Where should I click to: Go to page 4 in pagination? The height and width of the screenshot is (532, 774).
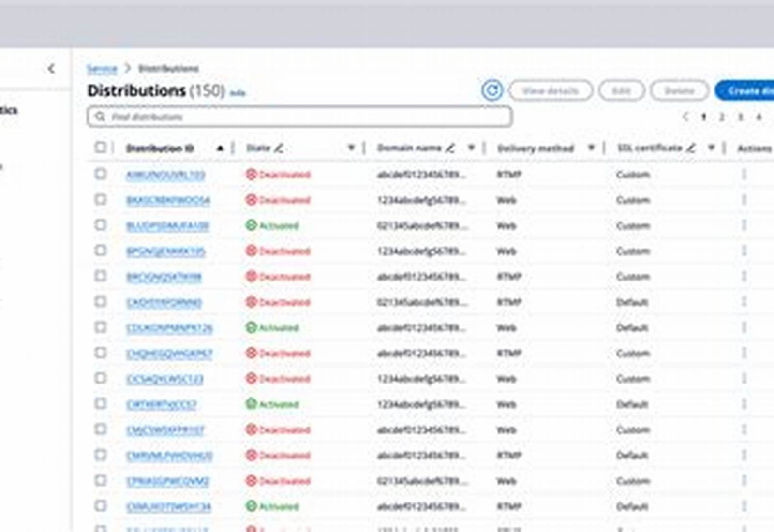point(759,117)
